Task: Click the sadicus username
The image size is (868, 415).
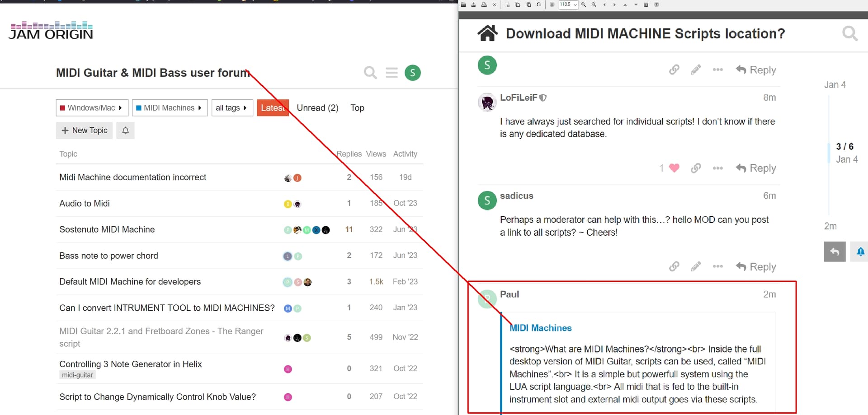Action: click(517, 196)
